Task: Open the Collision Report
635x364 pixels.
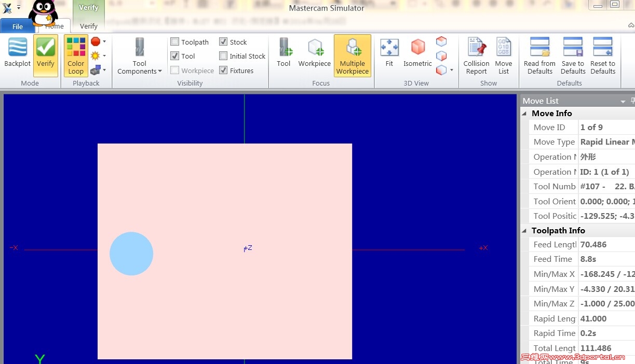Action: tap(476, 55)
